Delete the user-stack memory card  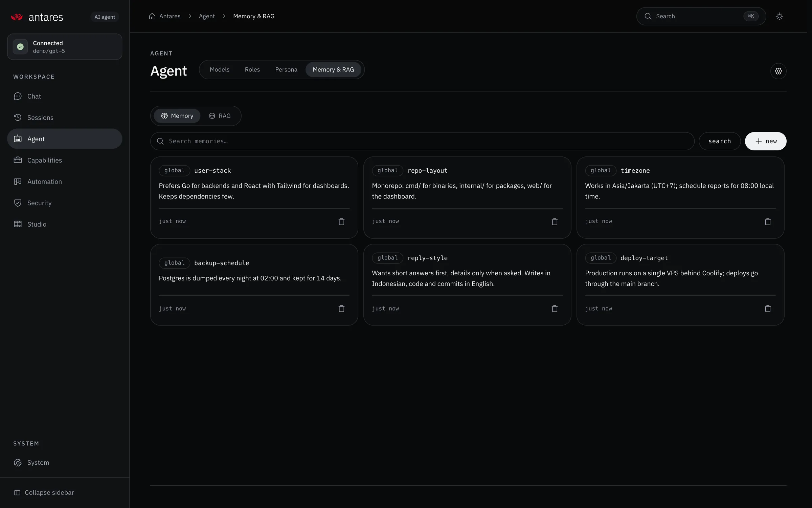pos(341,221)
